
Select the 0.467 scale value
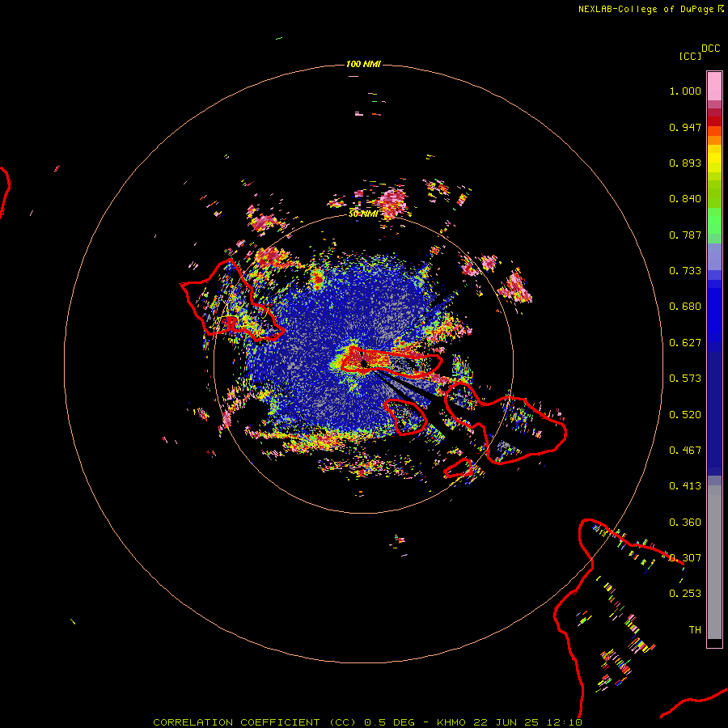click(685, 451)
